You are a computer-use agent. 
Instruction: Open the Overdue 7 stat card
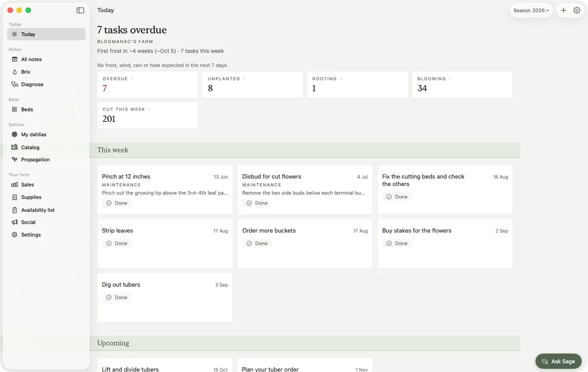[x=147, y=85]
